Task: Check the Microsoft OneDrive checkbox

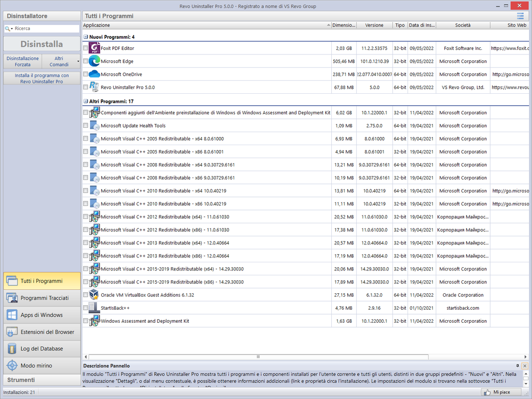Action: coord(86,74)
